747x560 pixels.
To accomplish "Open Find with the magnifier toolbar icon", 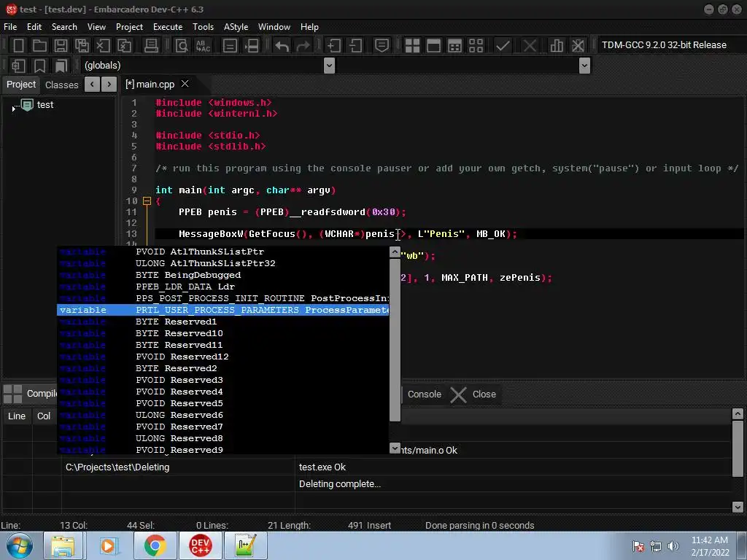I will coord(182,46).
